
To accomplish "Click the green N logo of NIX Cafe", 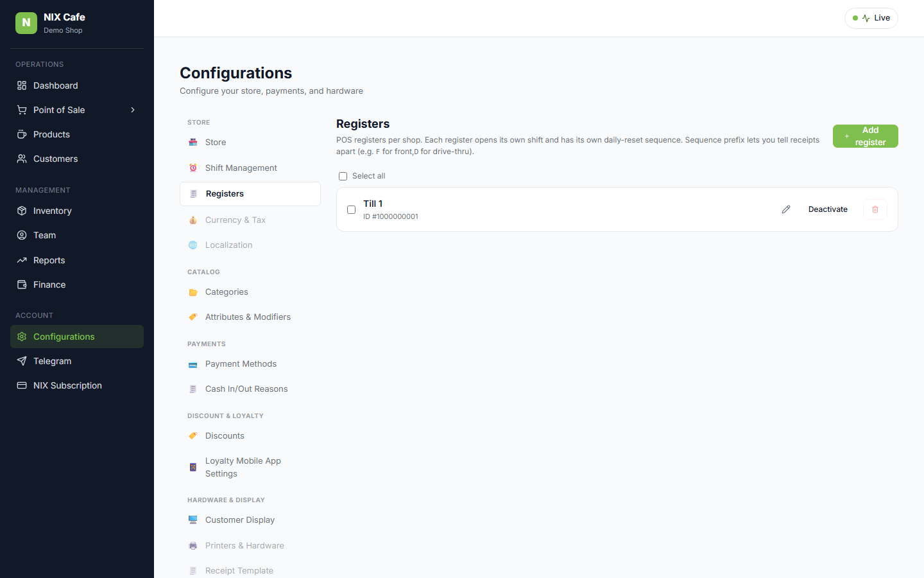I will (26, 23).
